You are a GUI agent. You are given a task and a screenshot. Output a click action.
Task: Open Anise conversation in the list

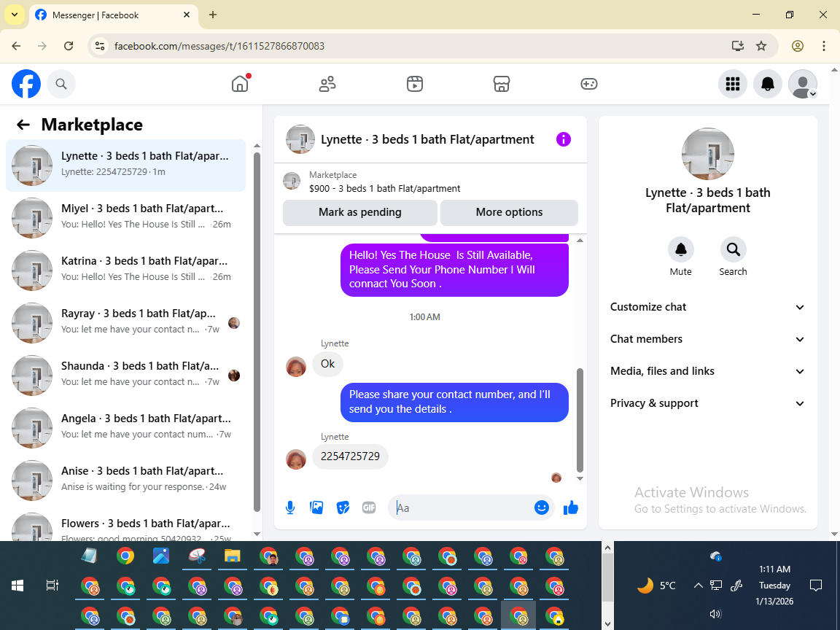click(x=126, y=480)
